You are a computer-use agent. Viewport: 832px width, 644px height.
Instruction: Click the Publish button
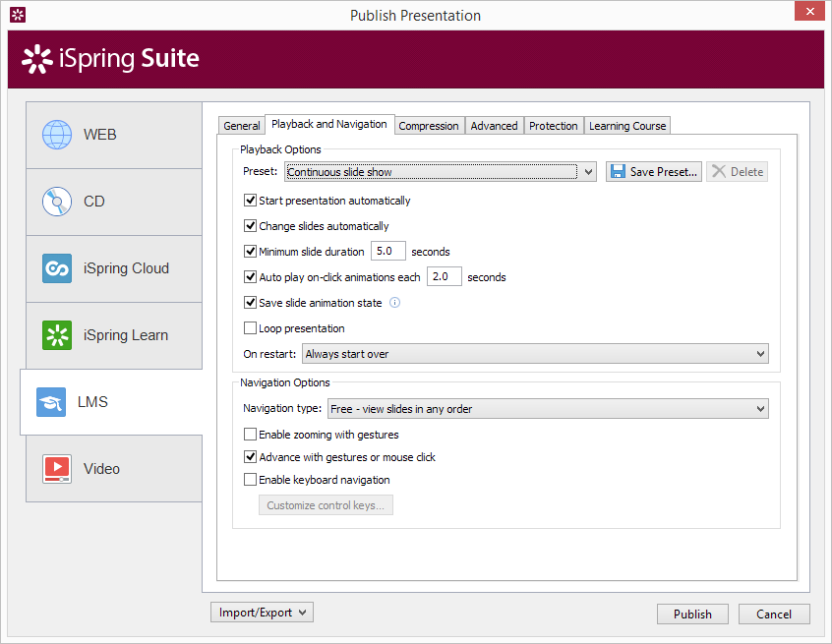[692, 615]
